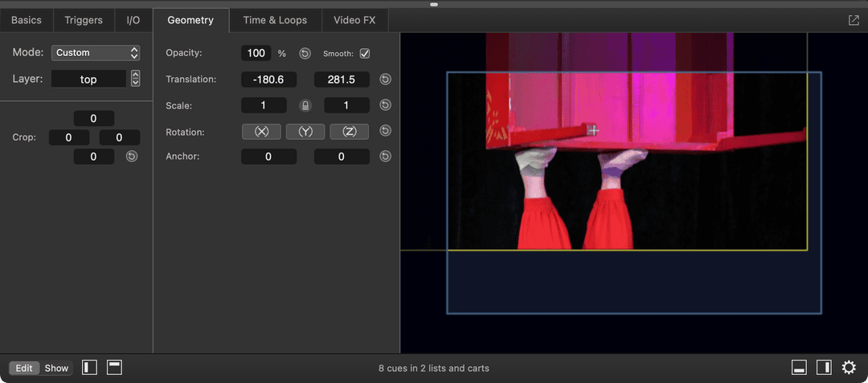Click the Opacity value field
868x383 pixels.
coord(256,53)
